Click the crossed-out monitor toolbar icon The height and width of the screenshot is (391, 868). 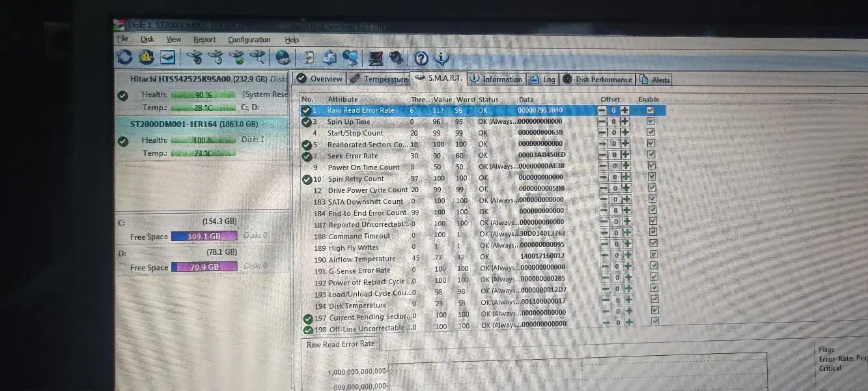[x=376, y=57]
